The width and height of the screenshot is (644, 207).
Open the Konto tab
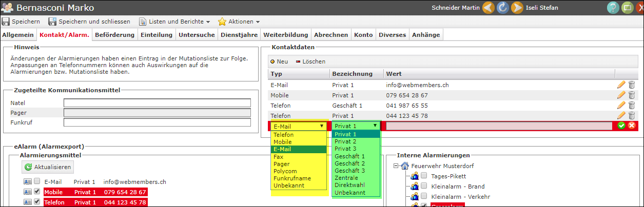[363, 35]
